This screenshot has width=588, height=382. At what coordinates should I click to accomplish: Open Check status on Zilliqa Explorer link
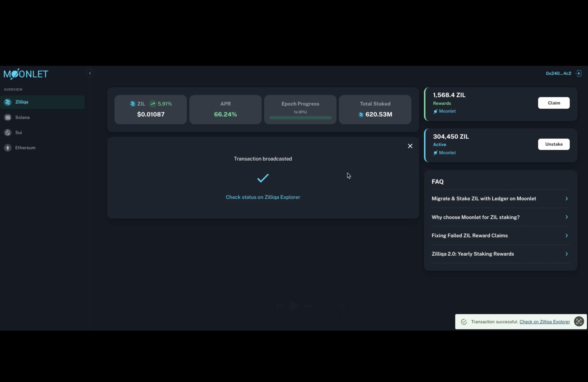point(263,197)
